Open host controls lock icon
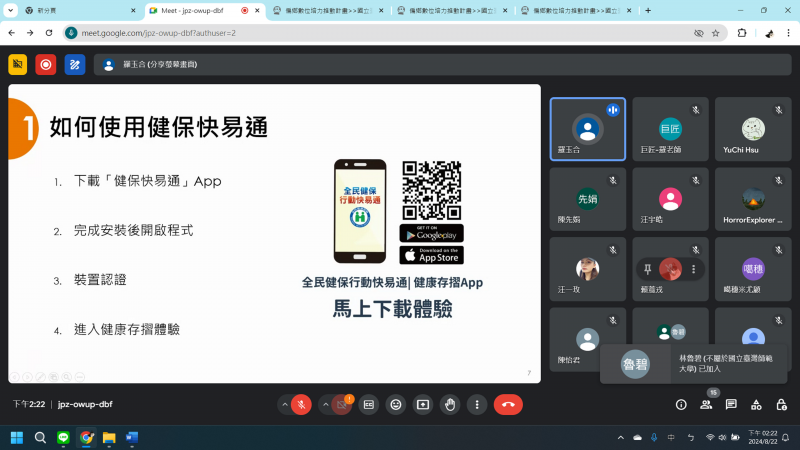The width and height of the screenshot is (800, 450). click(x=781, y=404)
